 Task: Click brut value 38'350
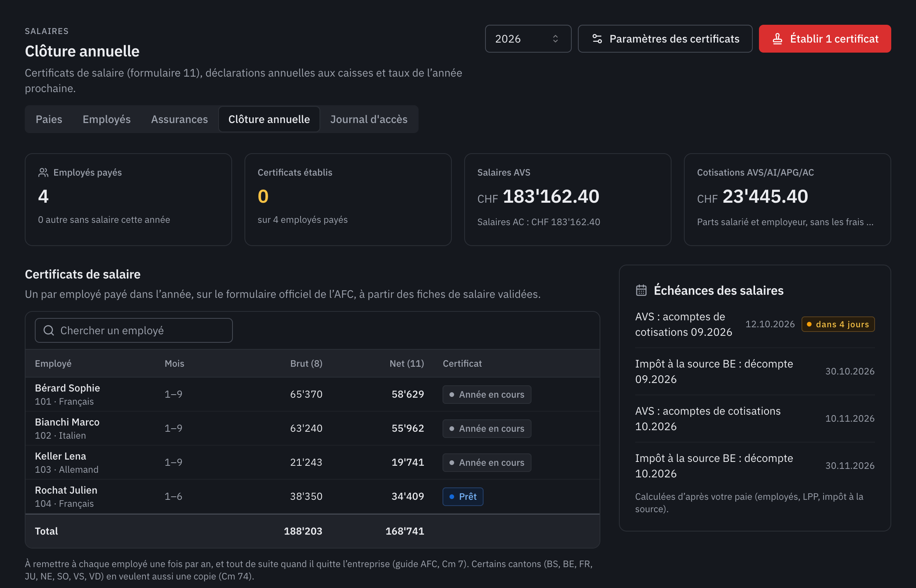[306, 496]
